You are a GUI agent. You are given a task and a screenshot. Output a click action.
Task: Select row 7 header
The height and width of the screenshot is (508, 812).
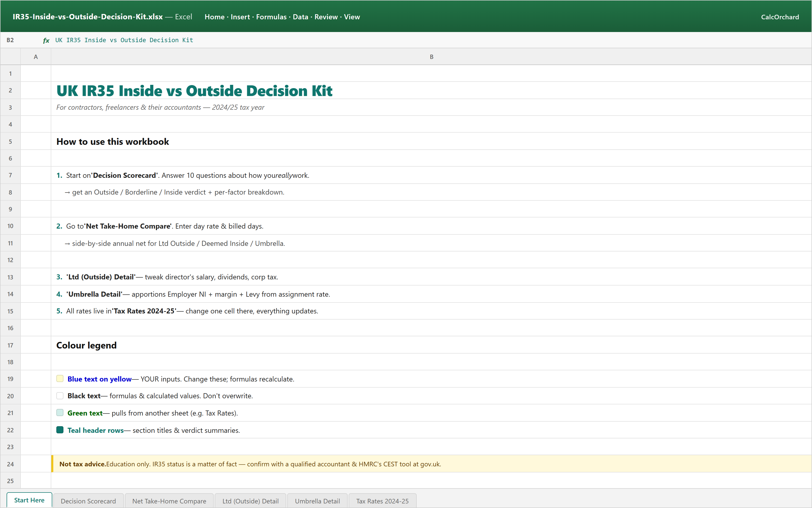(10, 175)
